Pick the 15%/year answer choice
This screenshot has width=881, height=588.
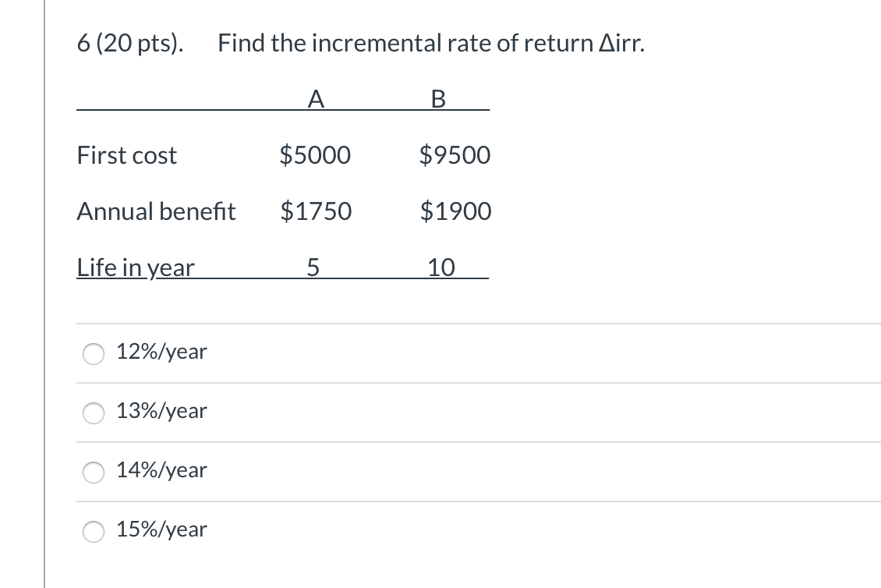(93, 532)
